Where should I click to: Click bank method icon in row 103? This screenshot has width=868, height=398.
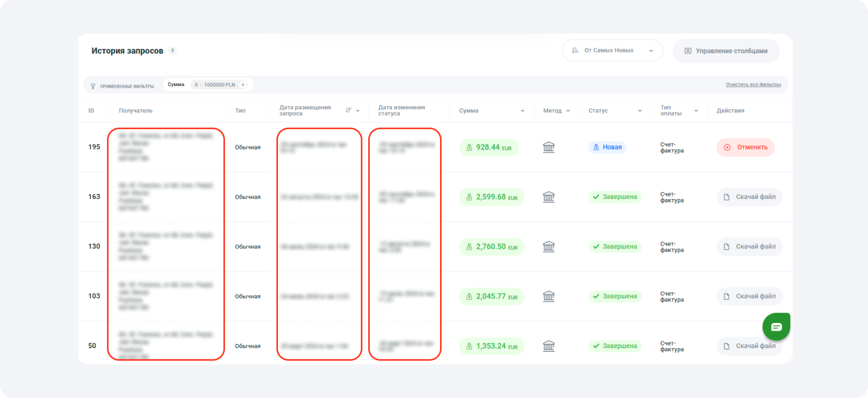pyautogui.click(x=549, y=296)
